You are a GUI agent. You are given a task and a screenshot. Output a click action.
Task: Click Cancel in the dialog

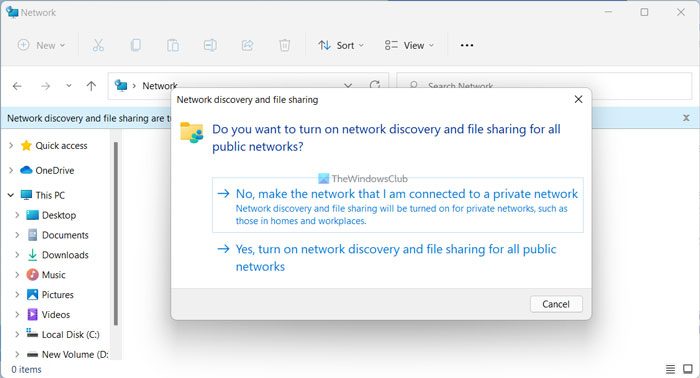[556, 304]
